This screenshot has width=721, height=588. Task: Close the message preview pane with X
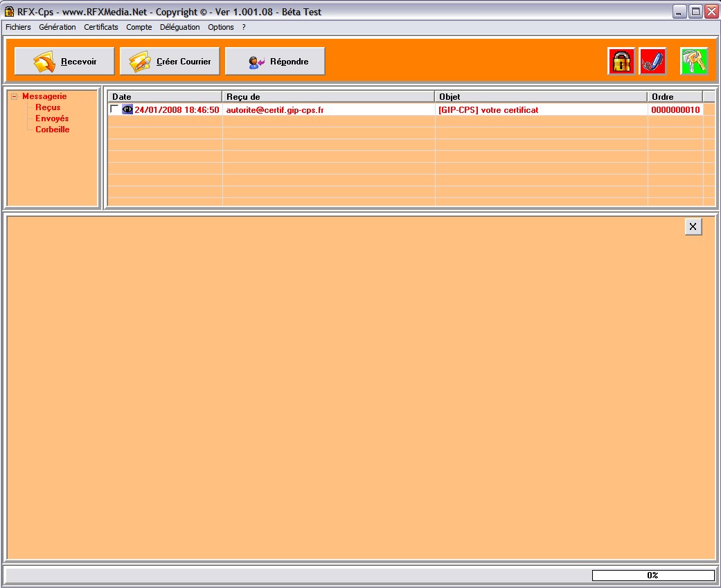click(693, 226)
